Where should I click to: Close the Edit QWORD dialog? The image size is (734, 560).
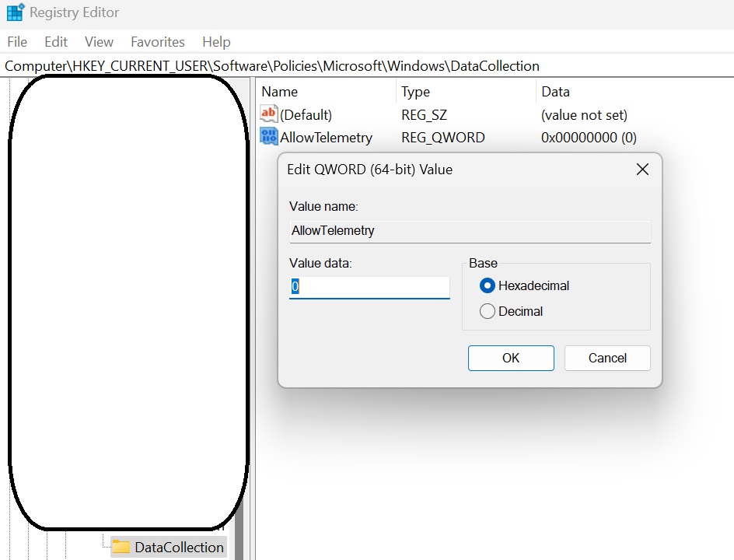(x=642, y=169)
